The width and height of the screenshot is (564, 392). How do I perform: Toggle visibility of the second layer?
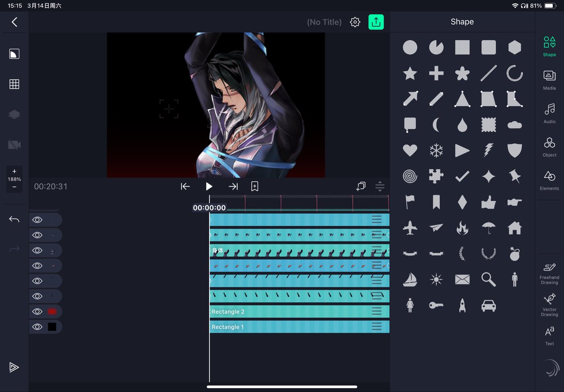(37, 235)
